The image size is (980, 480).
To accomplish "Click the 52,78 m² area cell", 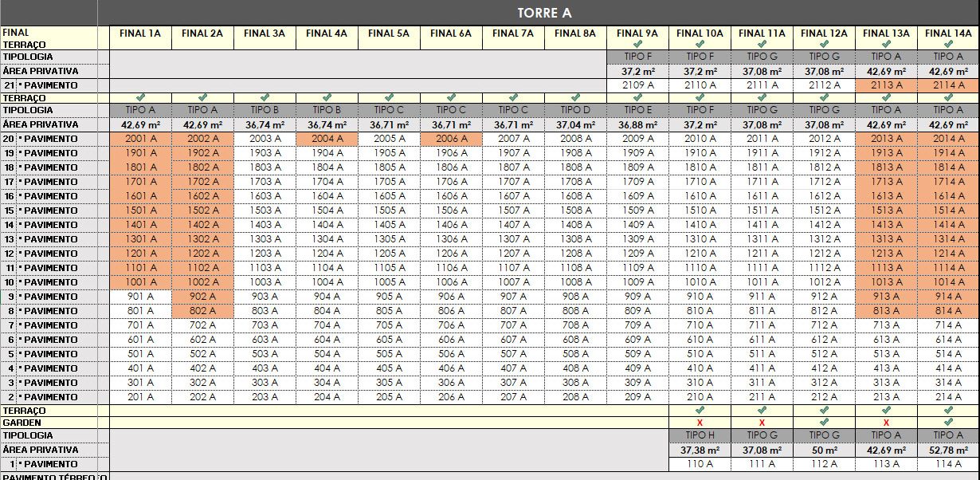I will (948, 450).
